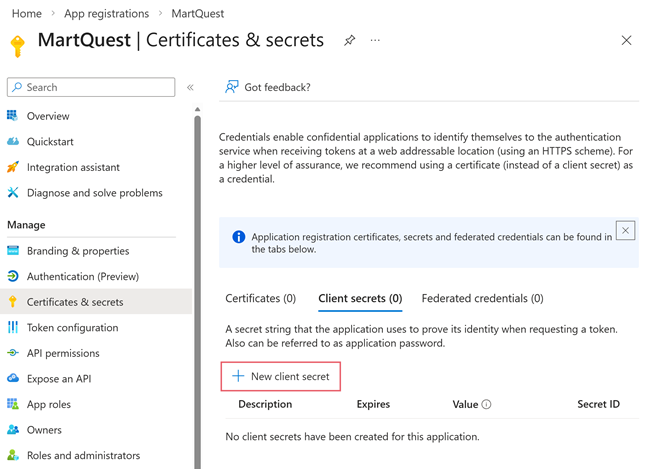Click the sidebar vertical scrollbar thumb
Viewport: 650px width, 469px height.
pos(198,290)
